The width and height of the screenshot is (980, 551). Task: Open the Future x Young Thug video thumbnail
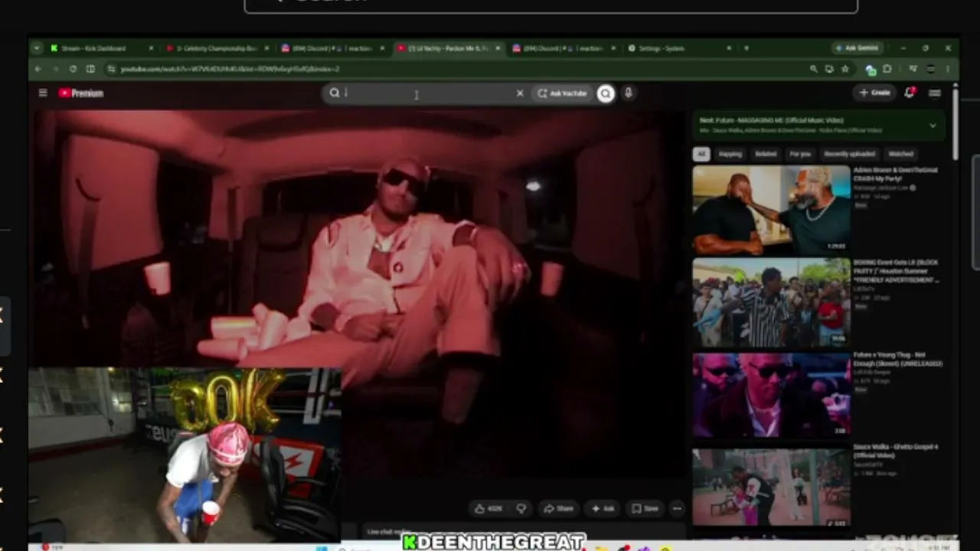tap(771, 396)
